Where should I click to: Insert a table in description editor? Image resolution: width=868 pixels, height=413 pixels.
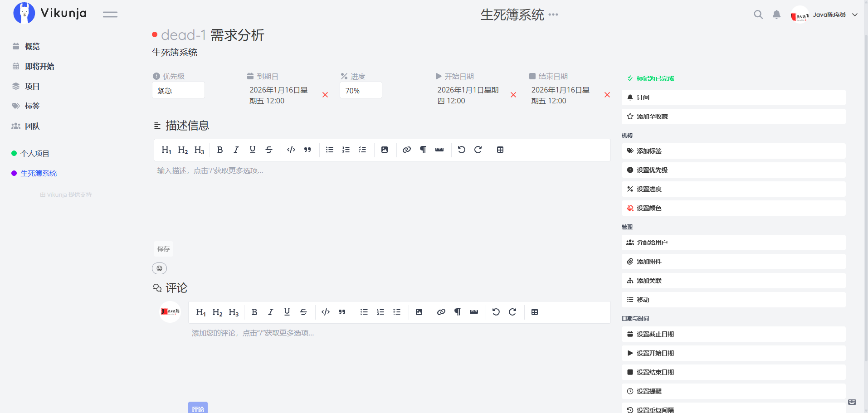(500, 150)
